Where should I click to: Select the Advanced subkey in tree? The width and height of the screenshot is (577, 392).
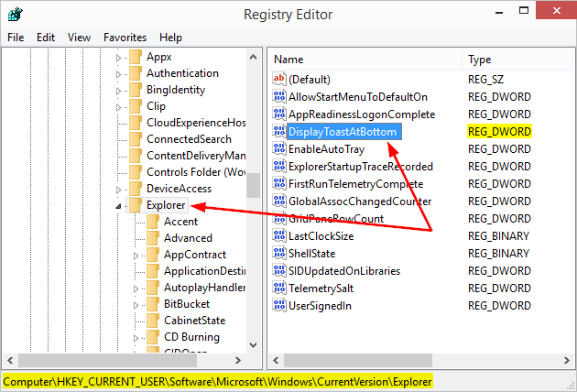point(188,238)
